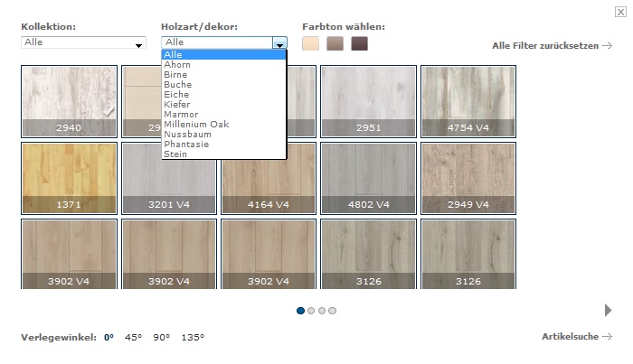Image resolution: width=633 pixels, height=364 pixels.
Task: Go to next page of decors arrow
Action: pyautogui.click(x=609, y=311)
